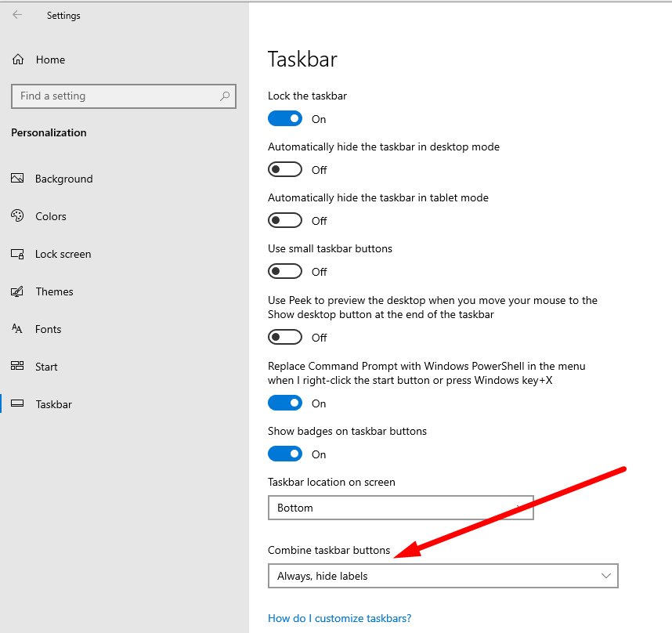Go to Themes settings label
Image resolution: width=672 pixels, height=633 pixels.
[54, 291]
